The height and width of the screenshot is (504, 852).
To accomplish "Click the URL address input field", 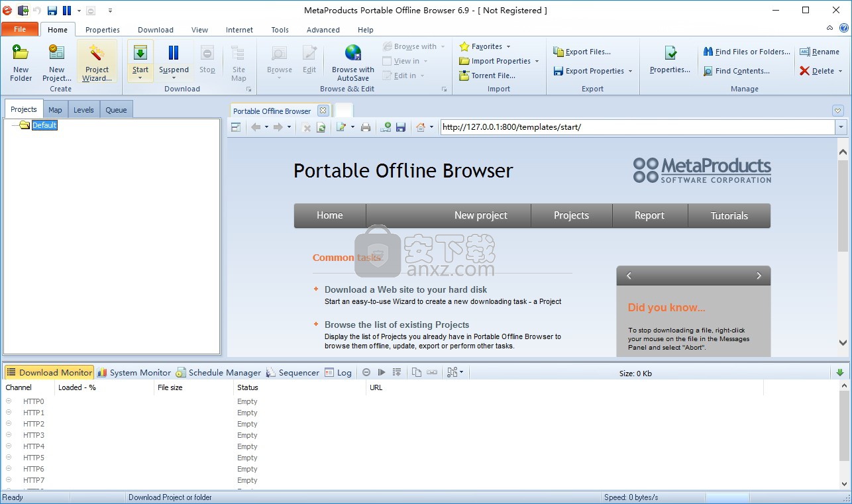I will (x=637, y=127).
